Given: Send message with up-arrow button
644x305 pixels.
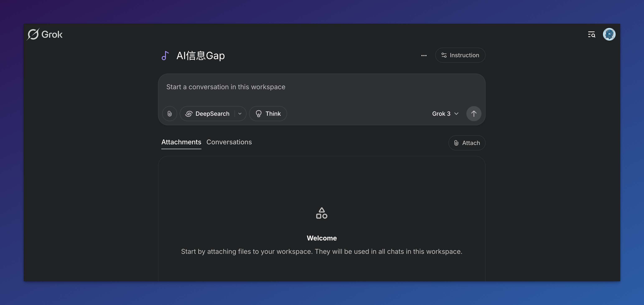Looking at the screenshot, I should pyautogui.click(x=473, y=114).
